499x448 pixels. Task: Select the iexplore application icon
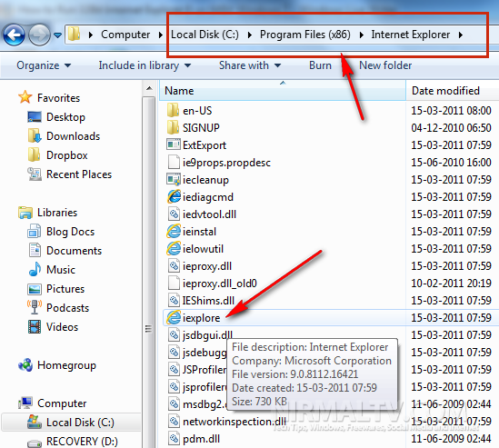coord(174,317)
